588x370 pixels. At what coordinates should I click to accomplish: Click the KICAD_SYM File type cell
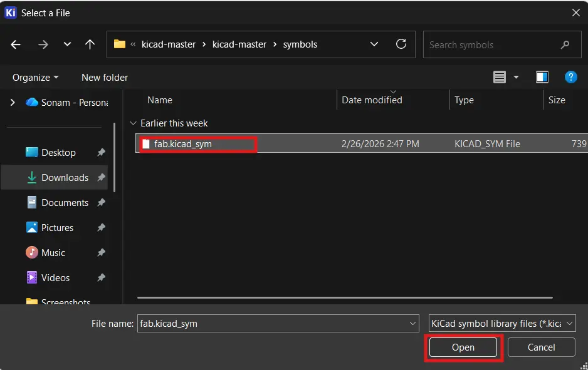(487, 144)
